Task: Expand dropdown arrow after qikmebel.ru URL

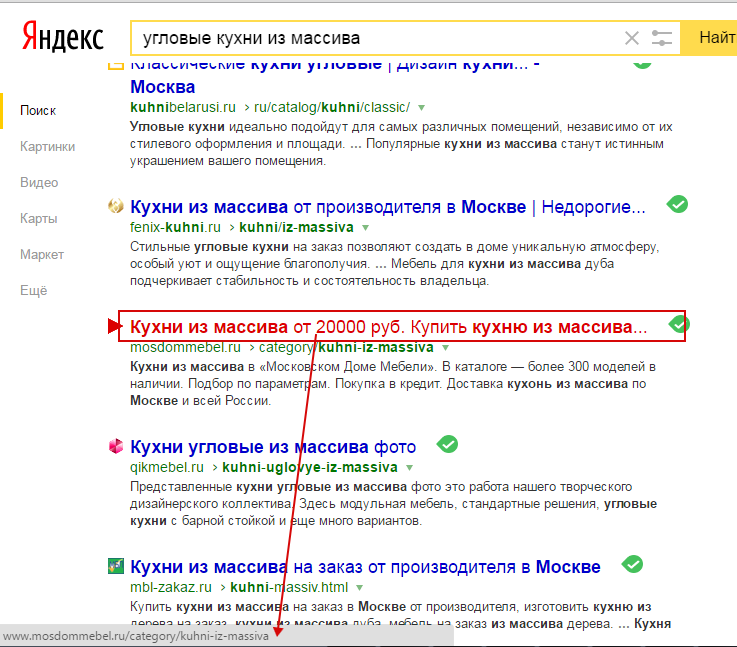Action: click(x=407, y=467)
